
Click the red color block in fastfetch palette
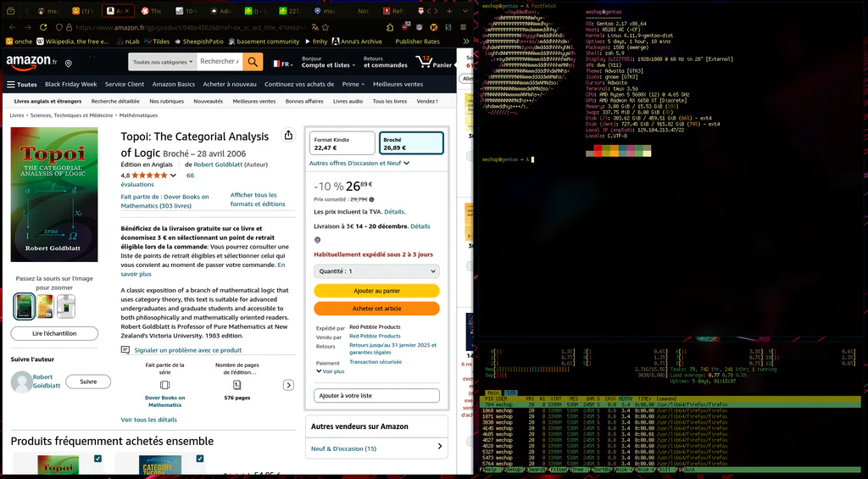click(x=598, y=151)
